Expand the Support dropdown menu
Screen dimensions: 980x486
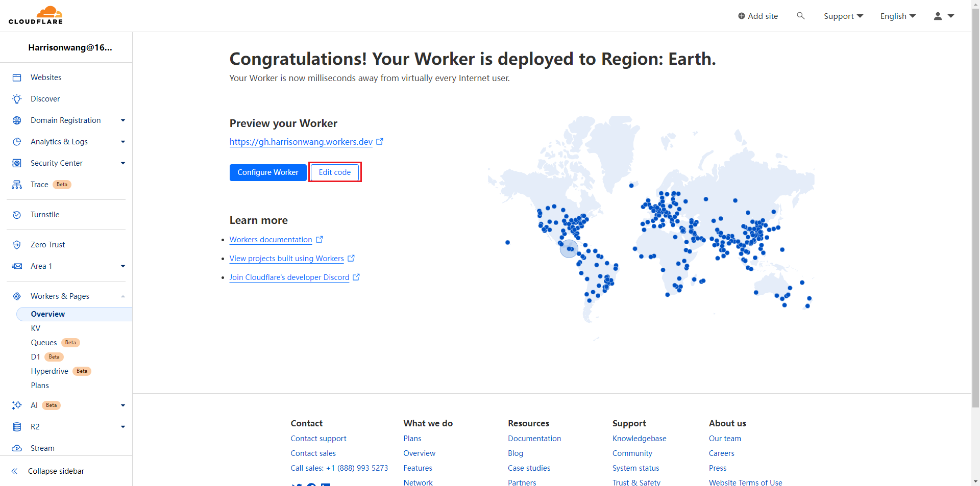[843, 16]
